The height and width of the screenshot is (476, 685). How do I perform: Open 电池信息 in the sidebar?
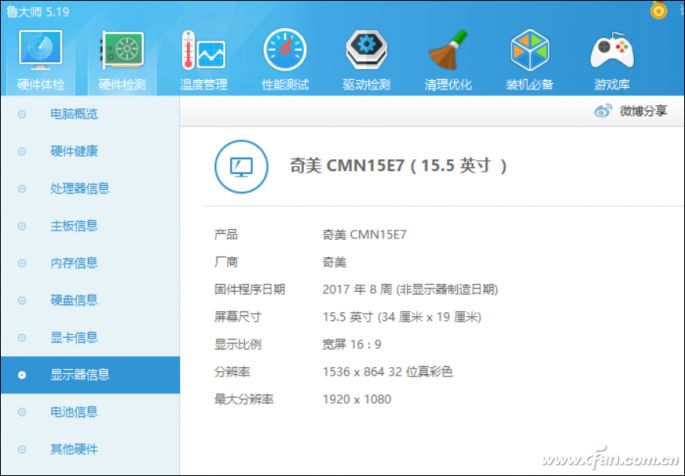90,412
